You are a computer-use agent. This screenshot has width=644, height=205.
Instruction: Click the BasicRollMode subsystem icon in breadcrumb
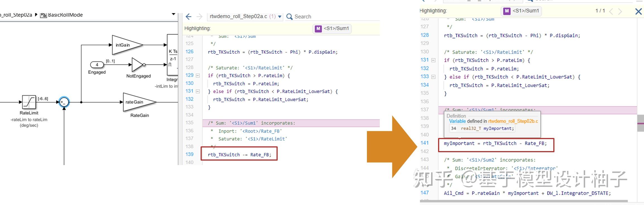(43, 15)
